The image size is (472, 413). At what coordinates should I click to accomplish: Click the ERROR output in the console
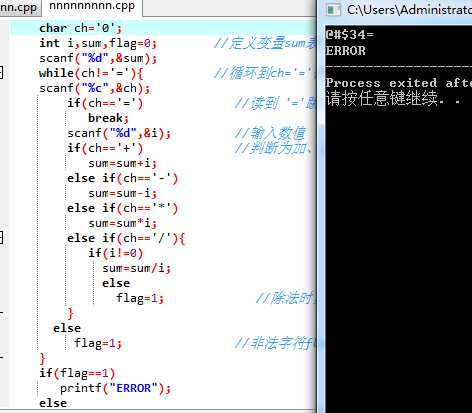click(345, 51)
